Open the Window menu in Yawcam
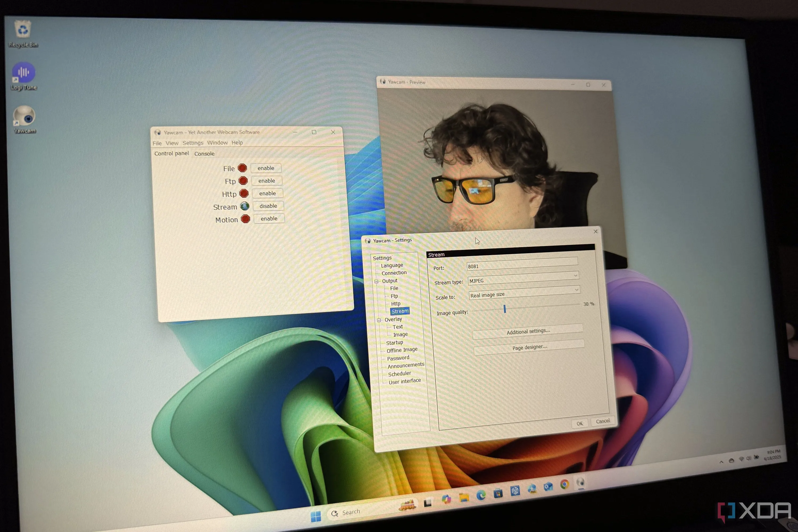Image resolution: width=798 pixels, height=532 pixels. 218,143
